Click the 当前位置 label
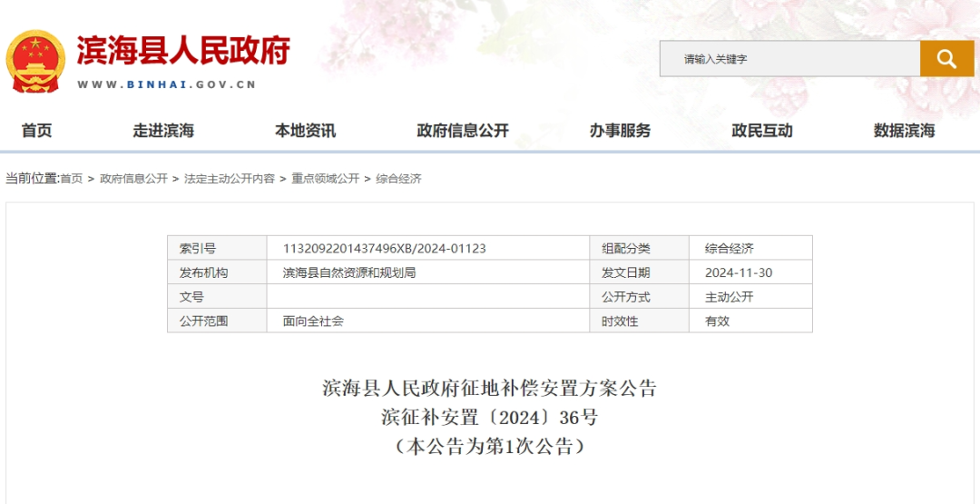 33,179
